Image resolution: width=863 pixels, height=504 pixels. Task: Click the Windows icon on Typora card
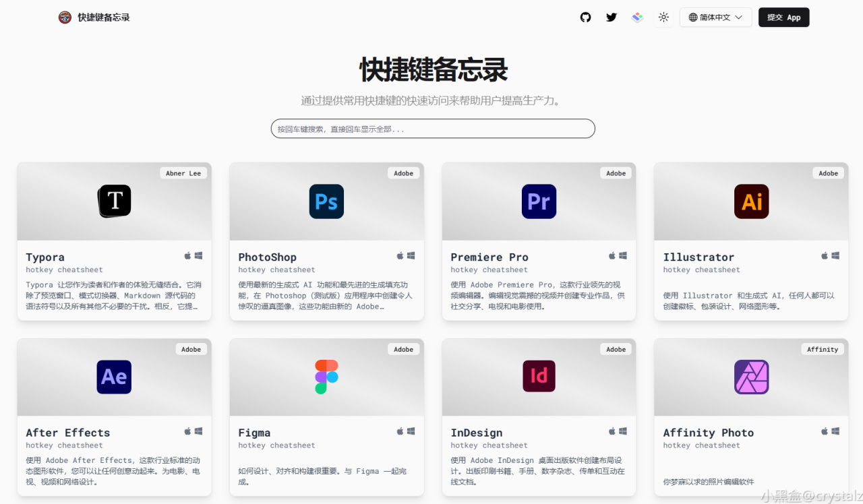(199, 256)
